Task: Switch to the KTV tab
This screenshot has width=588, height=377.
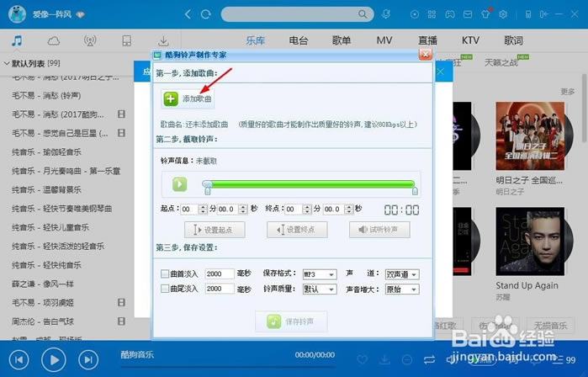Action: tap(470, 40)
